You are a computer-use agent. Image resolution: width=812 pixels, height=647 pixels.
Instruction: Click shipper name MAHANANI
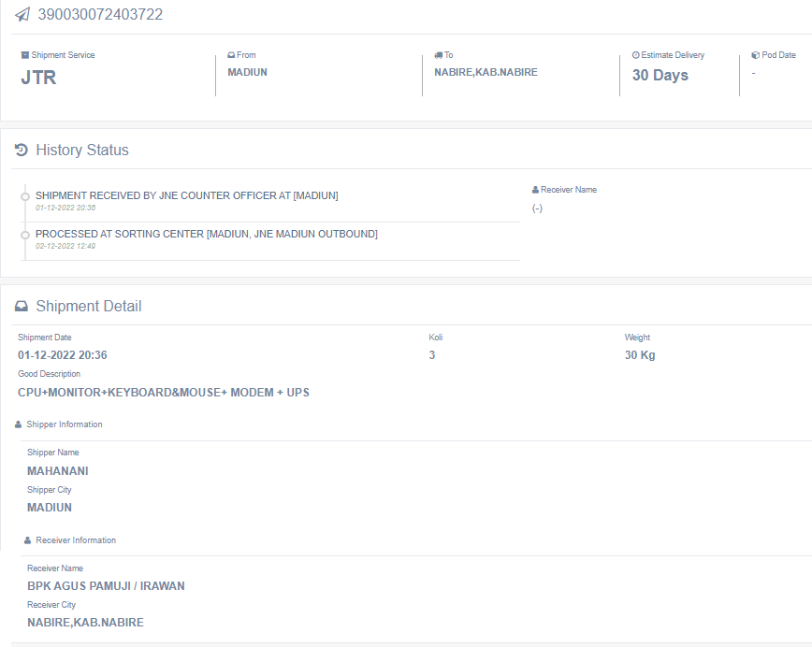pos(58,471)
